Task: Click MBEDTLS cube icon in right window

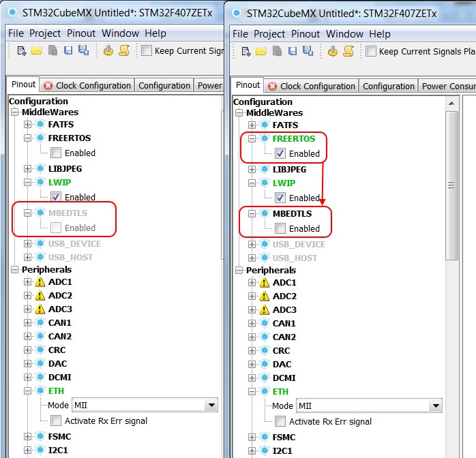Action: point(265,213)
